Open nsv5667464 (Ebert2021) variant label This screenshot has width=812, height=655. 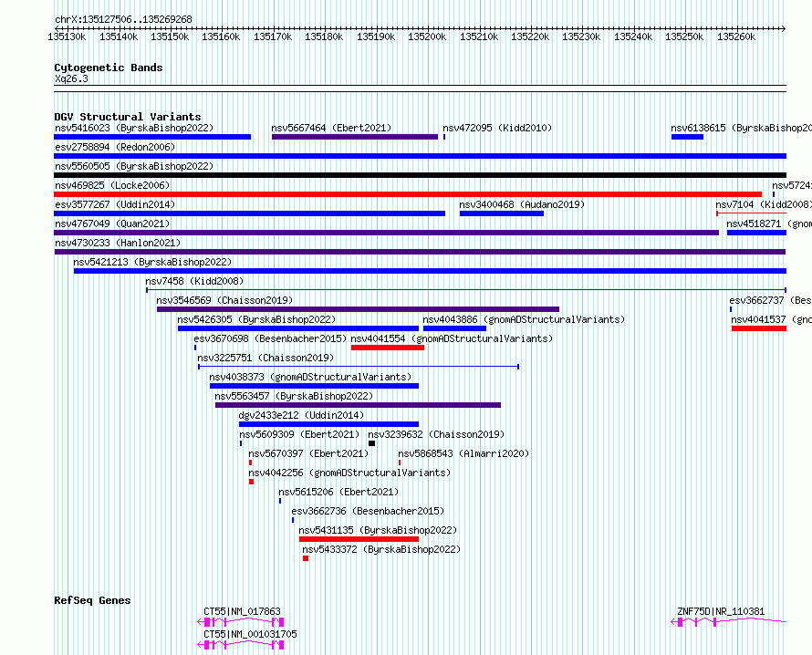331,128
